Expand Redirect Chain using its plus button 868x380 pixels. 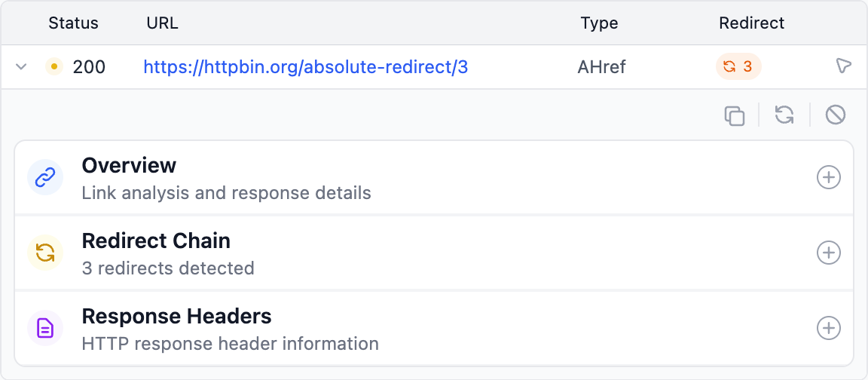(829, 253)
